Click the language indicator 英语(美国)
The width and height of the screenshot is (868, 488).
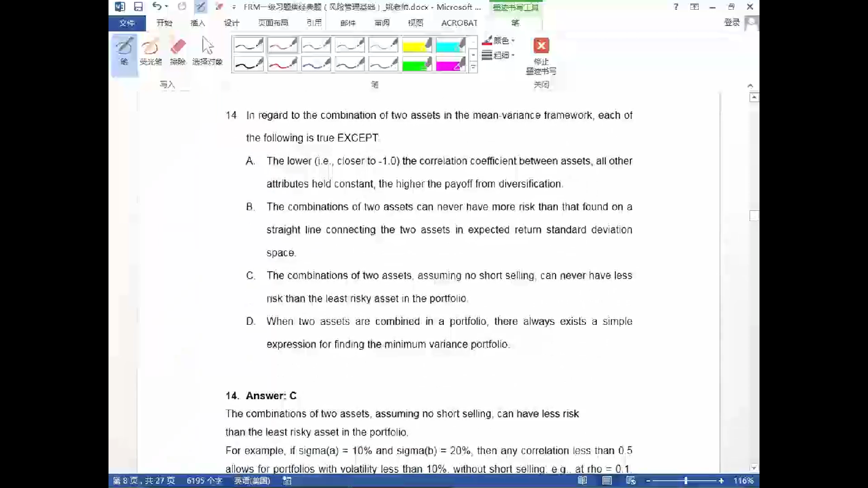click(x=252, y=480)
